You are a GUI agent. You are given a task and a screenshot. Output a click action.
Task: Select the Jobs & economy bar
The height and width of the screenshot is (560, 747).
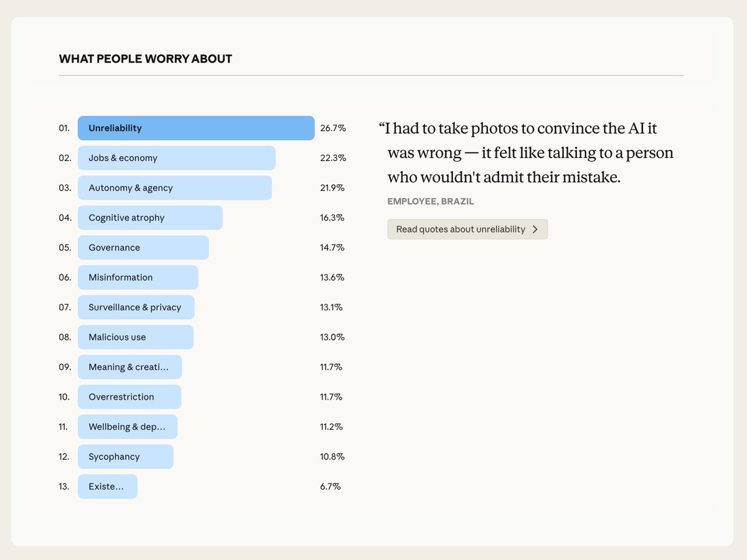pos(177,158)
